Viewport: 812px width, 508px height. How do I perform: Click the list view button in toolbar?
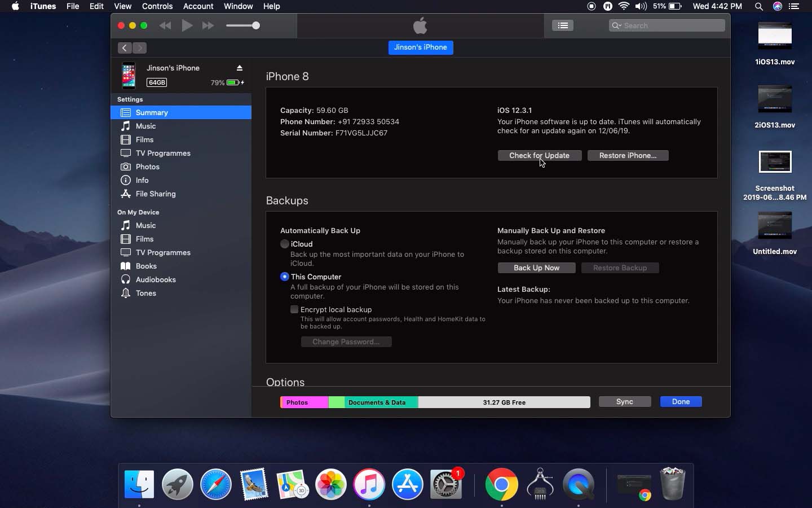pyautogui.click(x=562, y=25)
